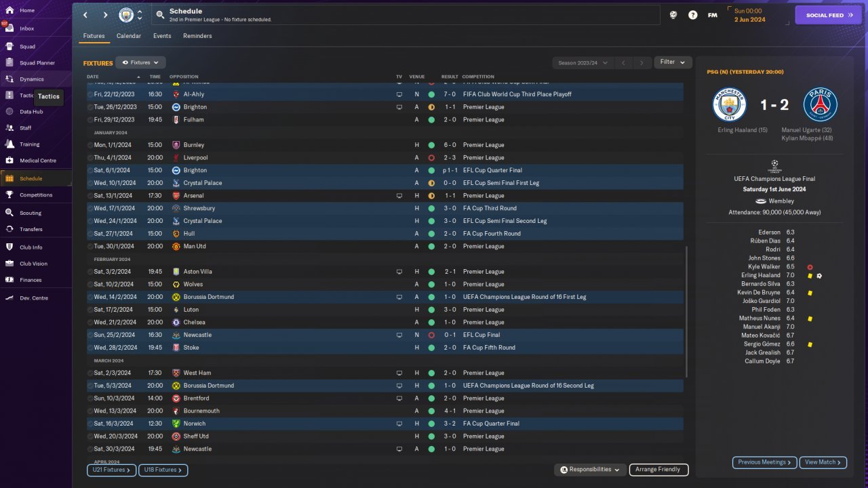The image size is (868, 488).
Task: Open U18 Fixtures
Action: (x=163, y=470)
